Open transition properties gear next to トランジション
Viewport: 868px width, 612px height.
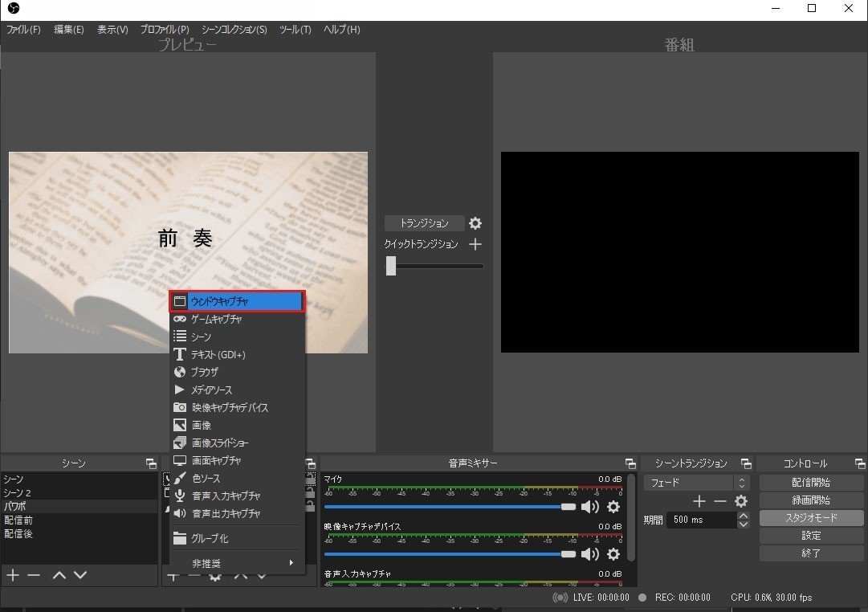[x=475, y=223]
